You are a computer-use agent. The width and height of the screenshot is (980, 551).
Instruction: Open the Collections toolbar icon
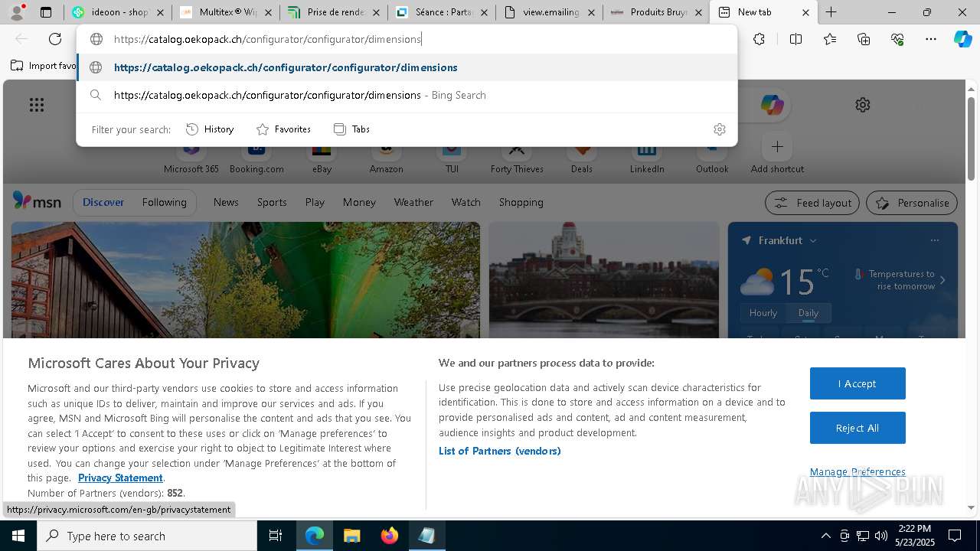864,39
